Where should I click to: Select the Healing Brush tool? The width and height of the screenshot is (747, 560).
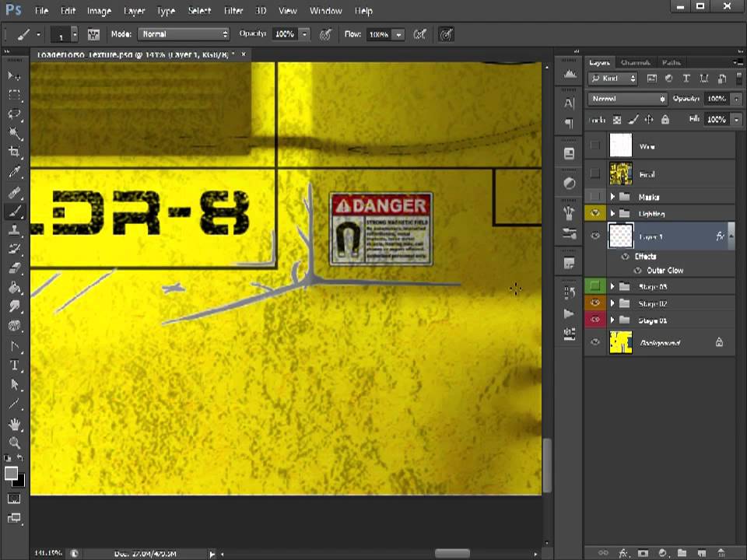14,192
